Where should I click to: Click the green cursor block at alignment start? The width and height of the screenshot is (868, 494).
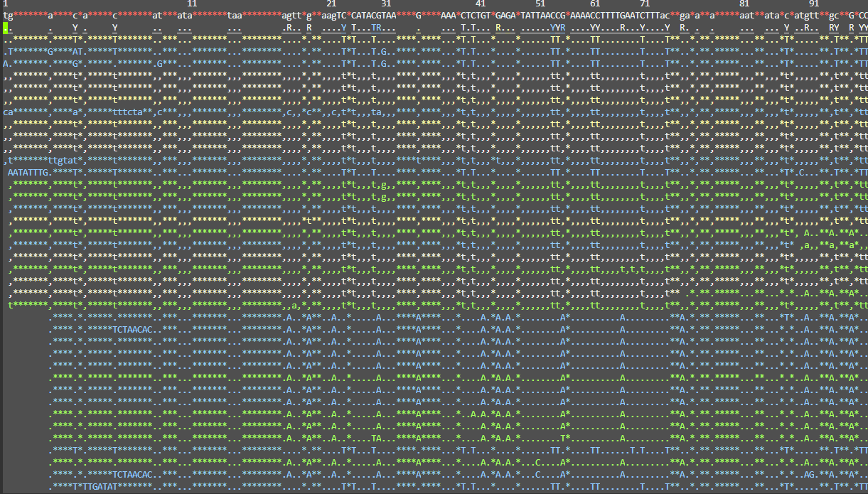coord(6,28)
